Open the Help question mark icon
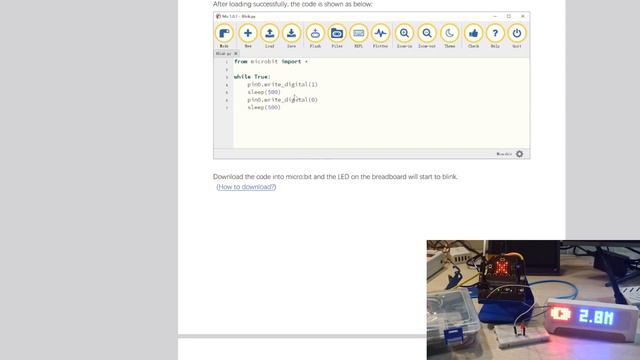Viewport: 640px width, 360px height. coord(495,33)
